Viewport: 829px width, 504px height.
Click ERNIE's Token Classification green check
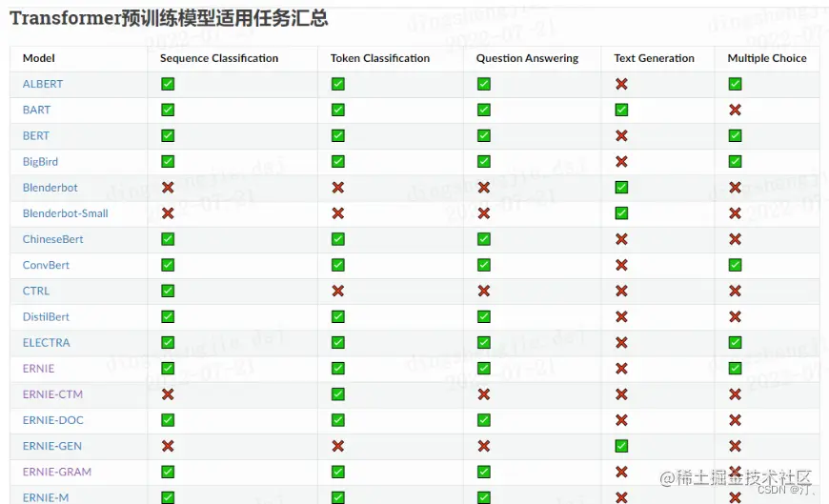338,369
